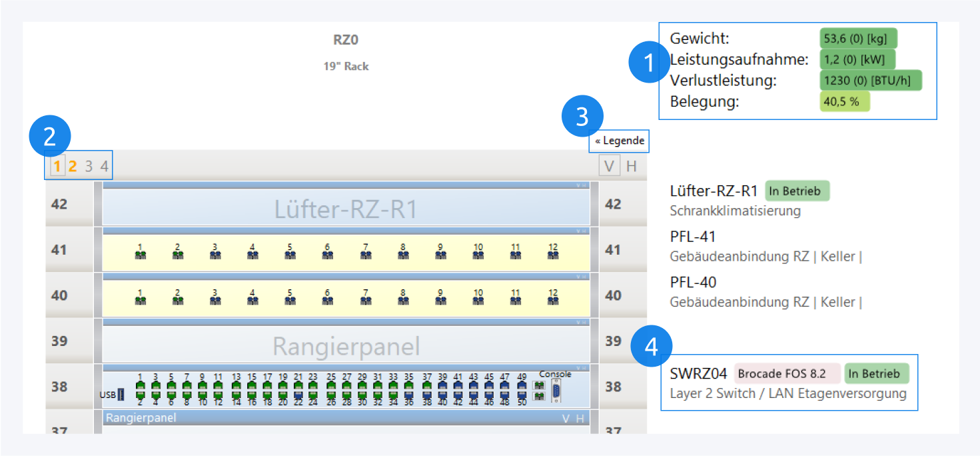Toggle the V front view button

click(x=609, y=166)
